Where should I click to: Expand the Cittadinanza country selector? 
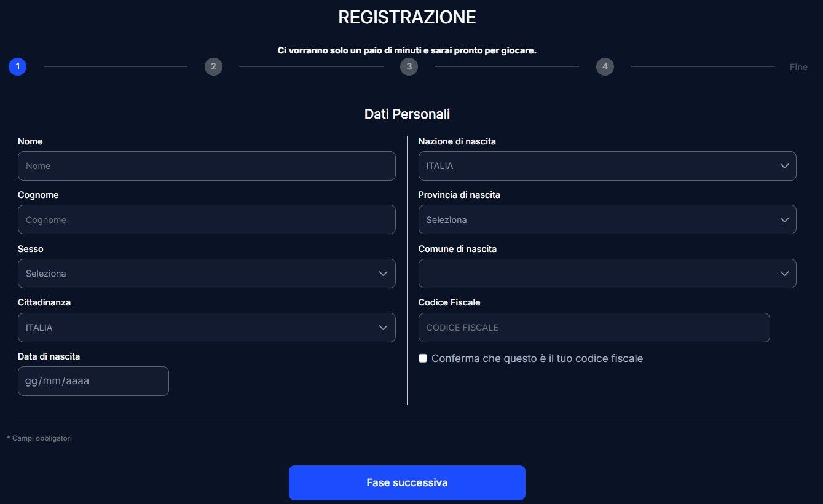point(207,328)
